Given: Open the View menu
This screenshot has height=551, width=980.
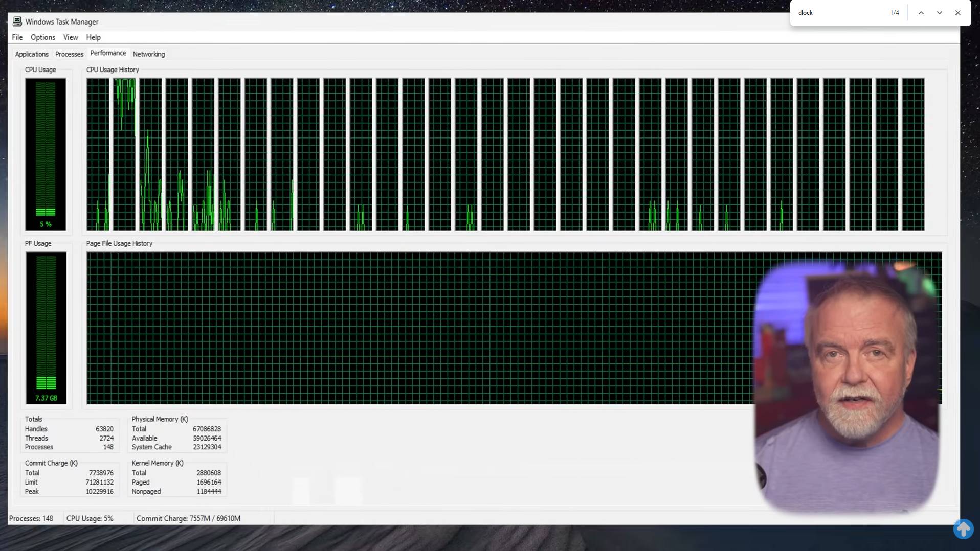Looking at the screenshot, I should pos(71,37).
